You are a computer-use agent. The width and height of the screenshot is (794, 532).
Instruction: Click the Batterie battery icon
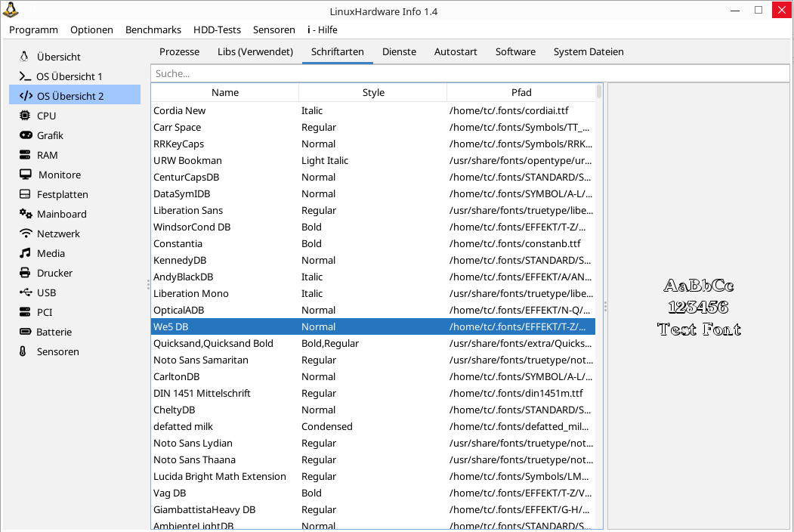tap(26, 331)
